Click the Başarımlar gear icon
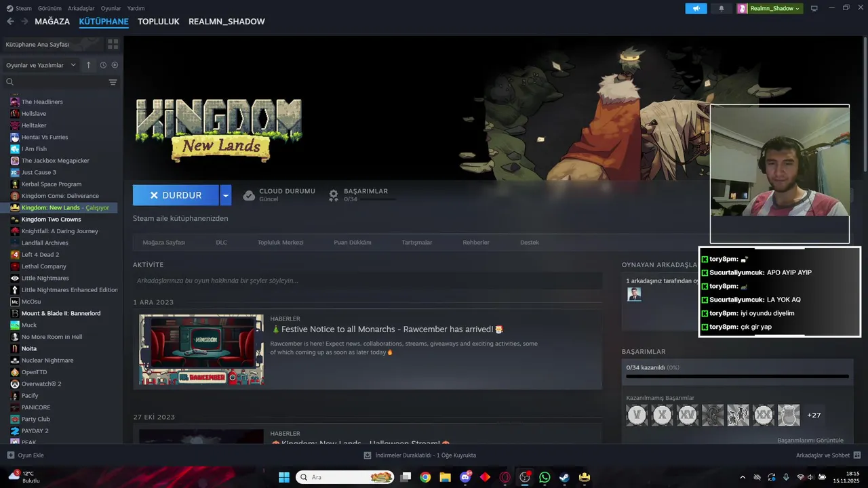Image resolution: width=868 pixels, height=488 pixels. [334, 195]
